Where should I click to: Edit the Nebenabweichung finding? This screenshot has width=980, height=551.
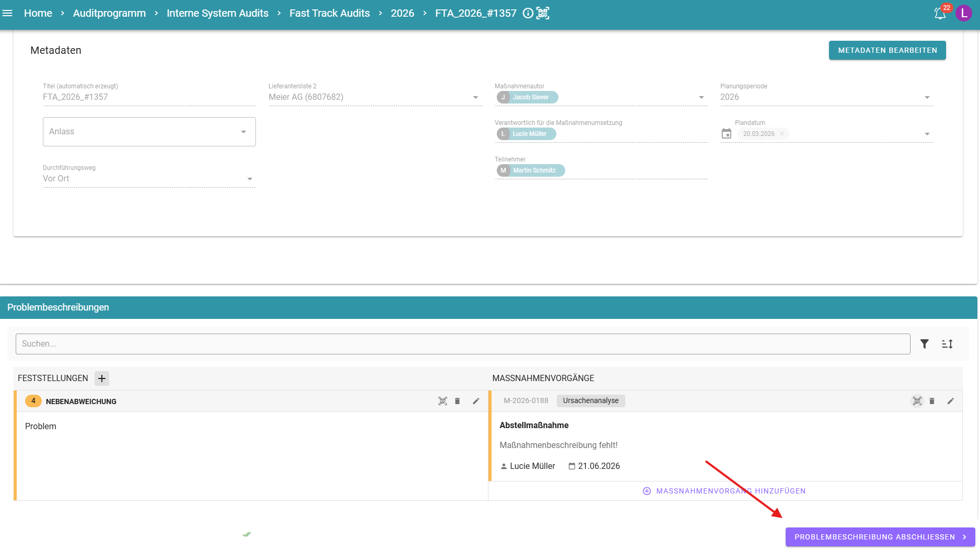476,401
